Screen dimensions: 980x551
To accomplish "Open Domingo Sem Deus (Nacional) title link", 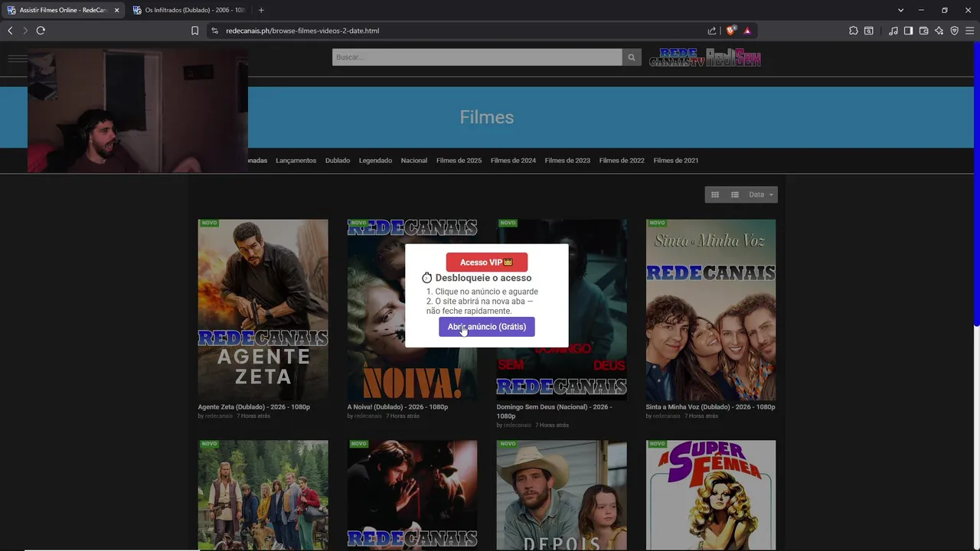I will point(554,412).
